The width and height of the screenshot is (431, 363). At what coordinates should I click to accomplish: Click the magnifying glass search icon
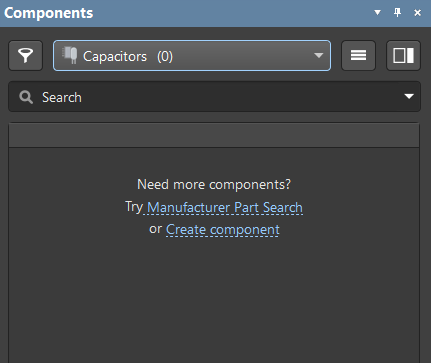[26, 97]
